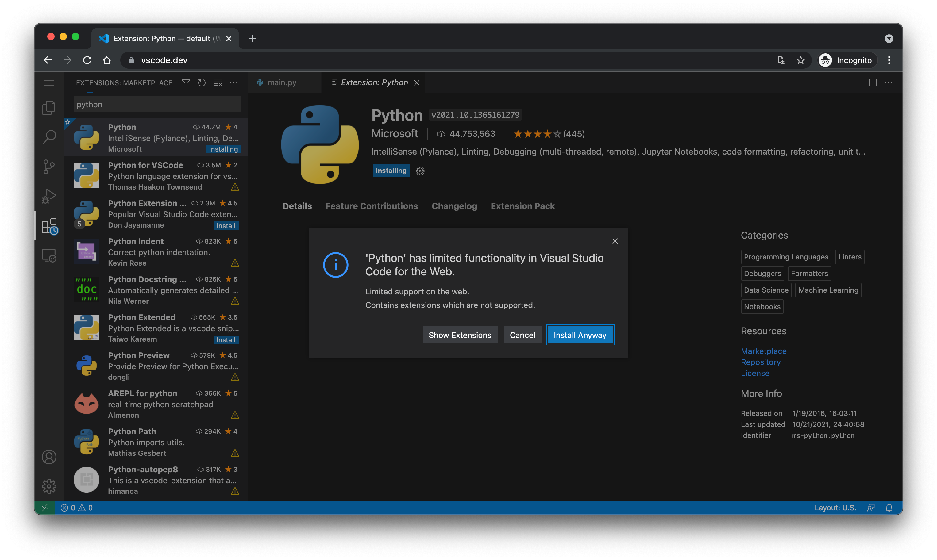Open the Search view icon
Screen dimensions: 937x560
(49, 137)
